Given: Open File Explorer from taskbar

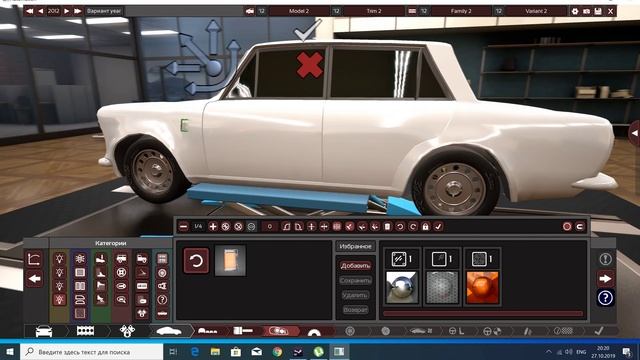Looking at the screenshot, I should point(215,351).
